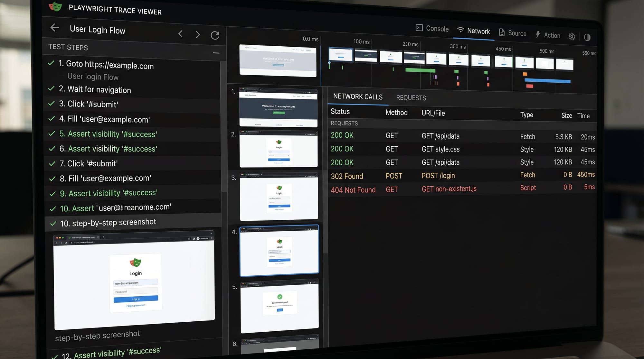Collapse the Test Steps panel
Image resolution: width=644 pixels, height=359 pixels.
click(x=216, y=53)
